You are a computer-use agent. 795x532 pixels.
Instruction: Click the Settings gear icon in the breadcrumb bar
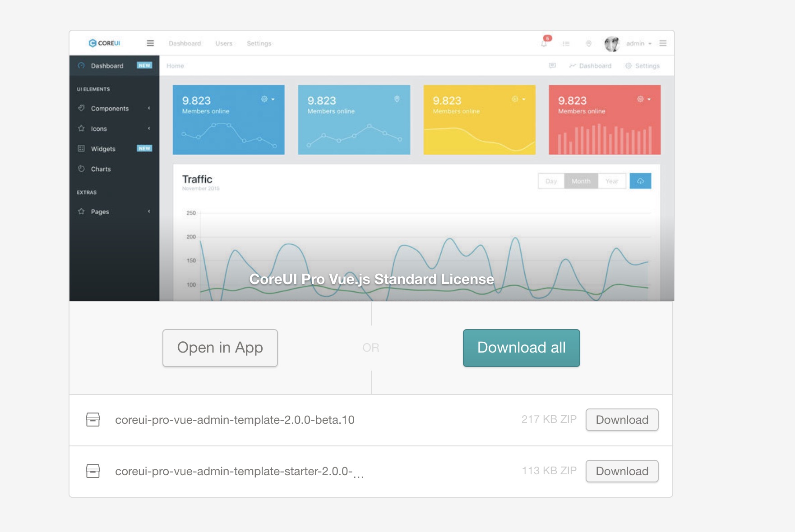628,65
